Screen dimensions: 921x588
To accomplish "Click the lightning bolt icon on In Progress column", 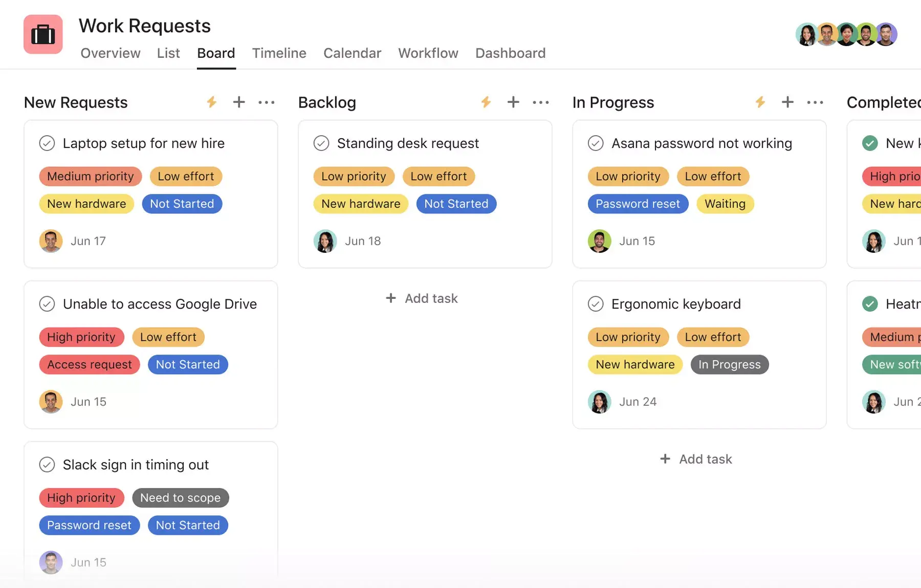I will click(x=760, y=102).
